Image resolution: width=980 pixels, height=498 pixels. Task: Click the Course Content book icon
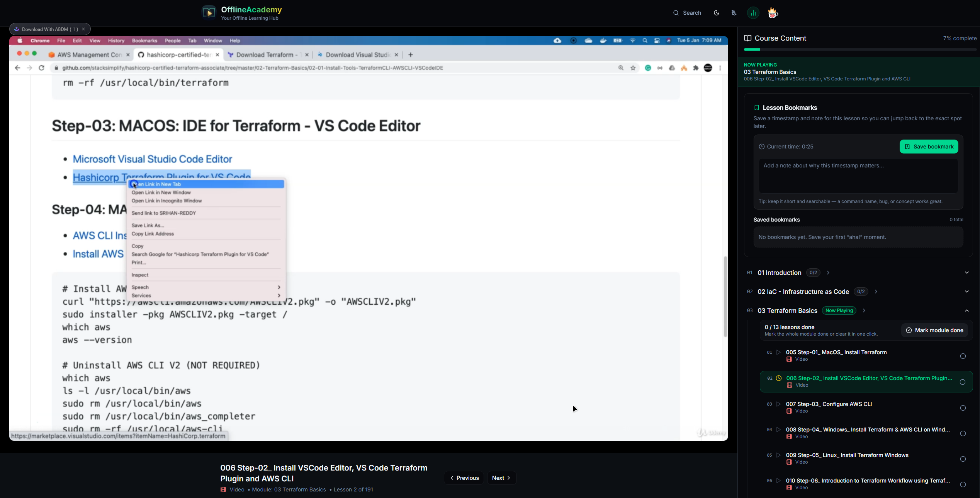pyautogui.click(x=748, y=38)
